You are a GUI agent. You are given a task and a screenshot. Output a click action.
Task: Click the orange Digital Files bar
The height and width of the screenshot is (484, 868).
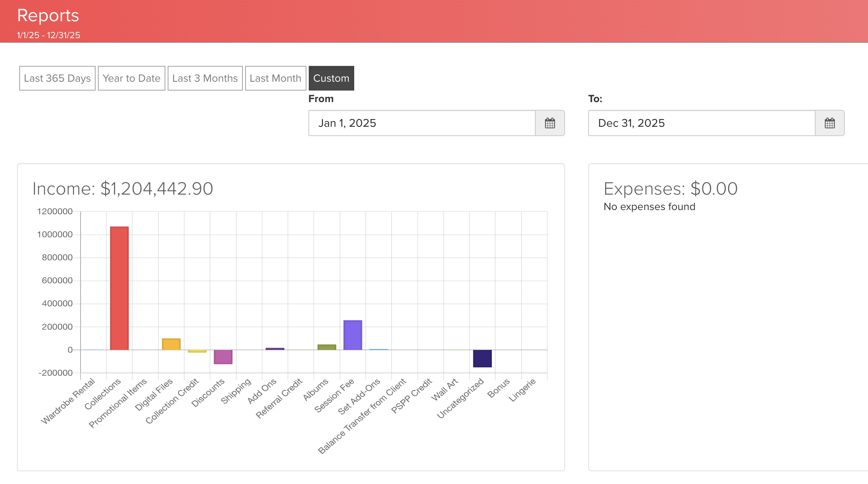(x=171, y=344)
